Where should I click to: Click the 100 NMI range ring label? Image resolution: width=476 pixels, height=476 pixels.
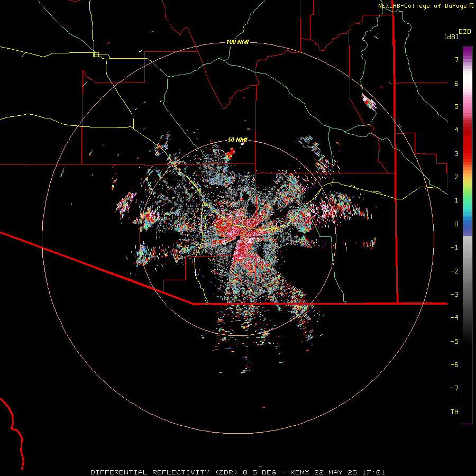click(237, 42)
